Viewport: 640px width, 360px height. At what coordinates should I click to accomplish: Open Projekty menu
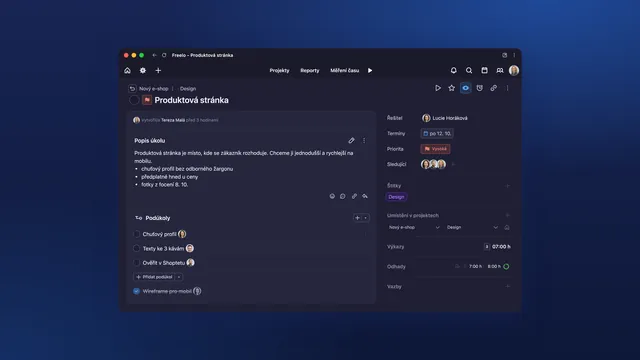279,71
